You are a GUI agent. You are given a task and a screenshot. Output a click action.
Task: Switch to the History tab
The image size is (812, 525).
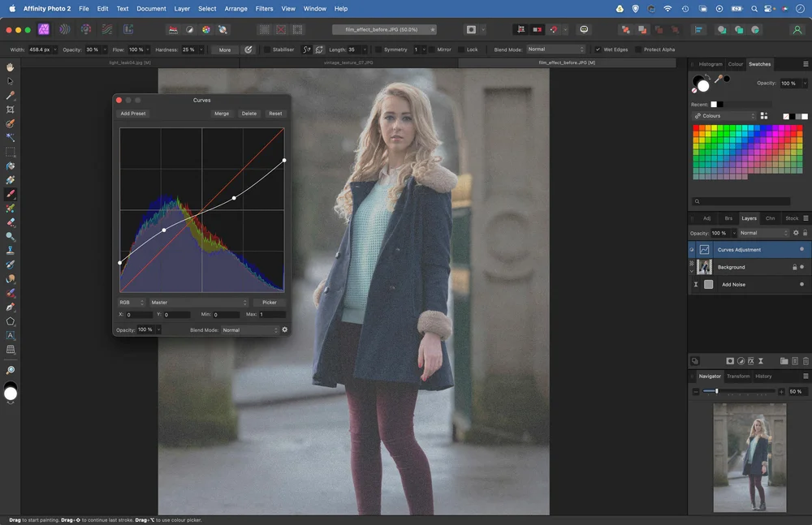coord(763,377)
